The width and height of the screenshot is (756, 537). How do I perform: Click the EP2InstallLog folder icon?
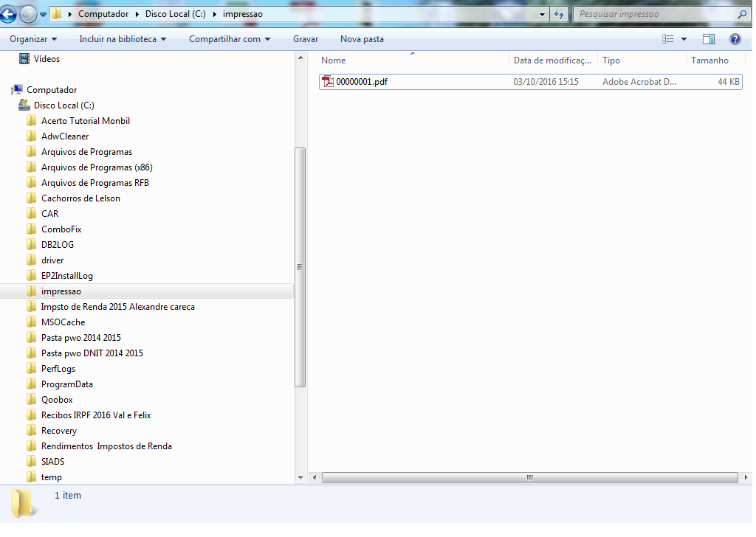coord(31,275)
